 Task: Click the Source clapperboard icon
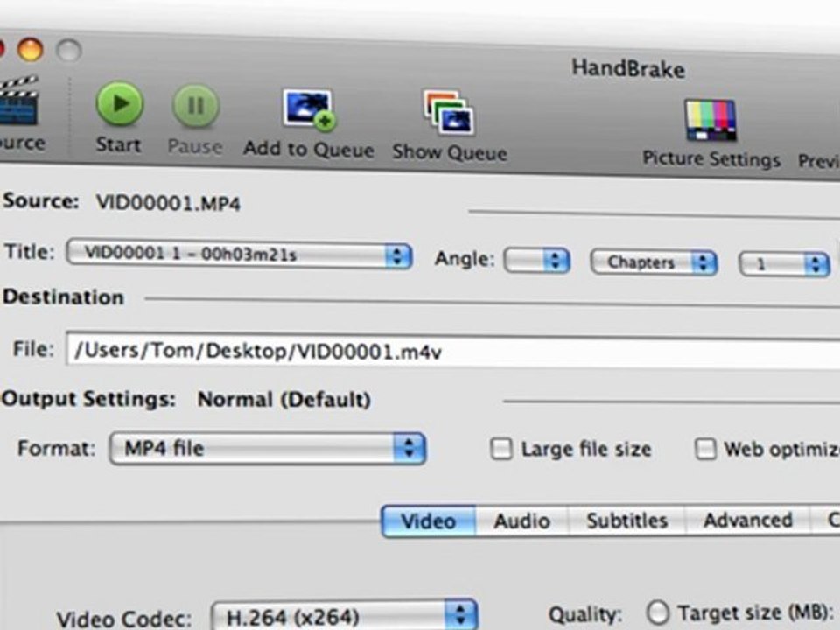coord(18,101)
